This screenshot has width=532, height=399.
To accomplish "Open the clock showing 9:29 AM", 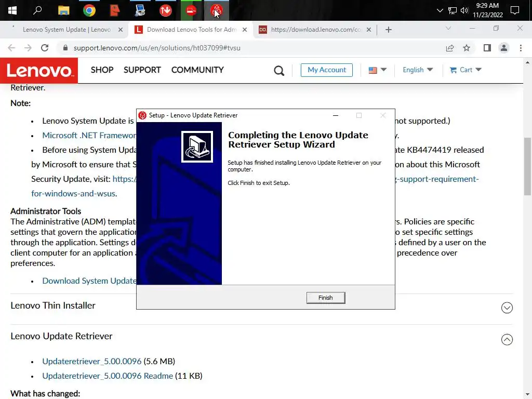I will tap(487, 10).
